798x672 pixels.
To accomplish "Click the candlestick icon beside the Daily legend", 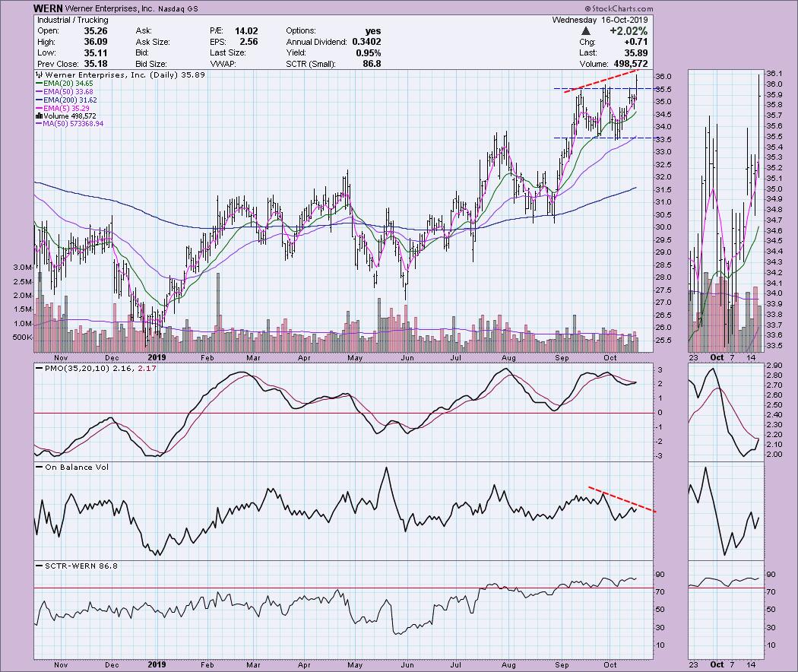I will tap(40, 74).
